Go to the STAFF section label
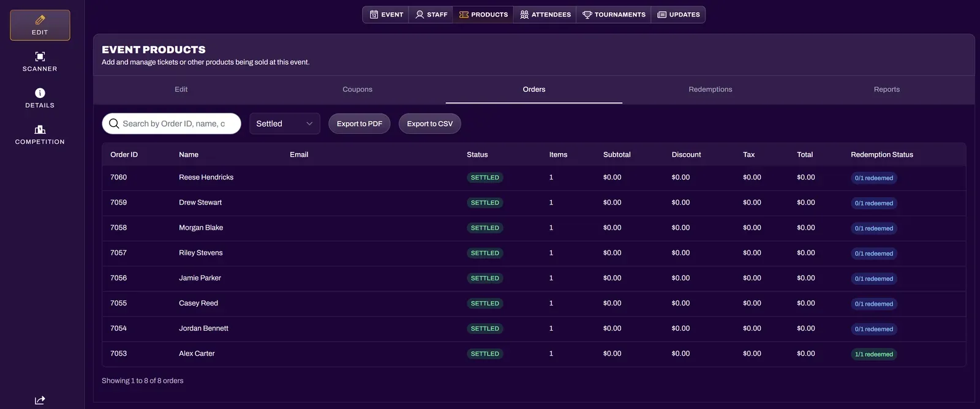980x409 pixels. coord(437,15)
